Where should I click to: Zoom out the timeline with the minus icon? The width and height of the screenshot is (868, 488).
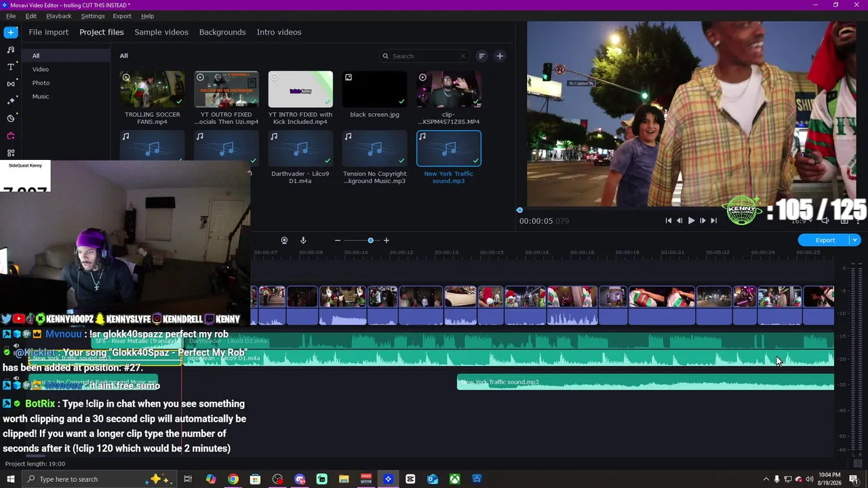pyautogui.click(x=338, y=241)
